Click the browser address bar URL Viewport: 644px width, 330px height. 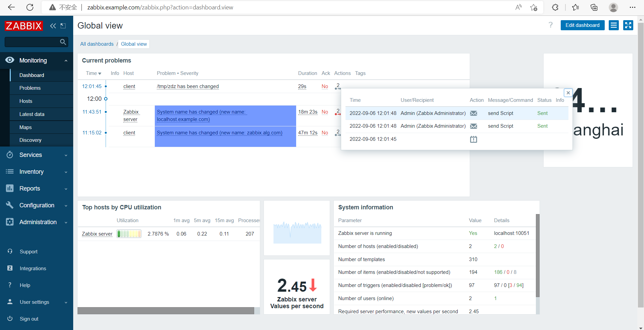(x=160, y=7)
